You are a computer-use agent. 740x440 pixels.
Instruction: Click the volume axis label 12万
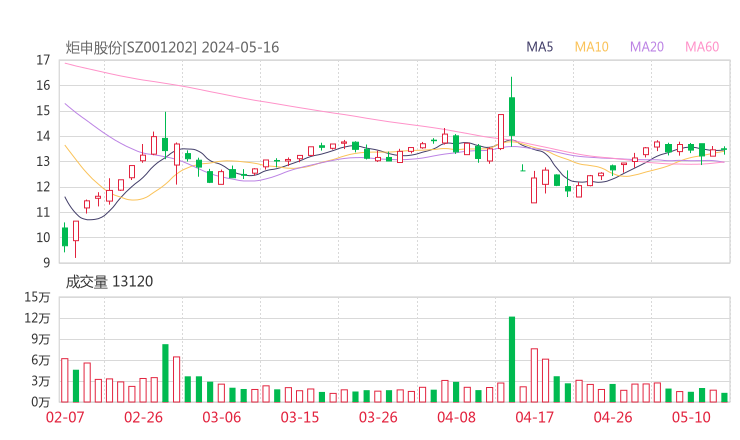point(37,318)
